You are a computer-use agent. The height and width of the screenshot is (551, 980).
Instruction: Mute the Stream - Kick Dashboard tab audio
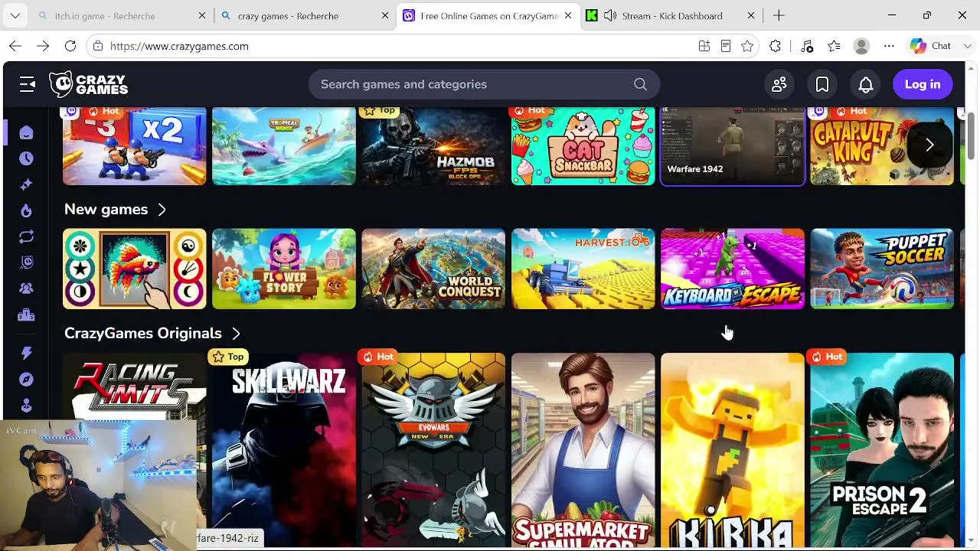coord(610,15)
